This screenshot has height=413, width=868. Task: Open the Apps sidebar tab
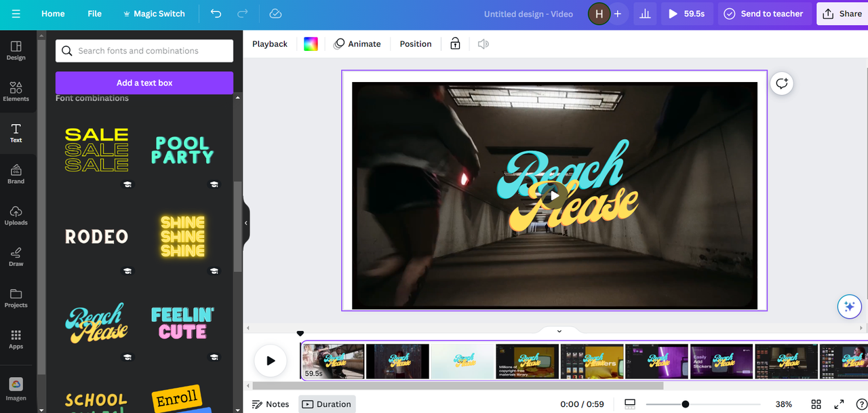coord(16,340)
